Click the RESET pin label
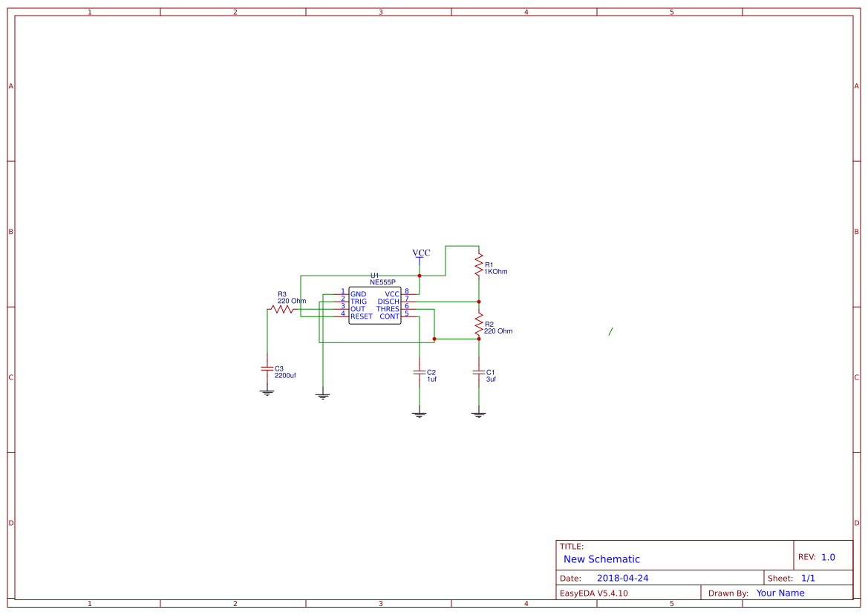868x615 pixels. tap(362, 316)
